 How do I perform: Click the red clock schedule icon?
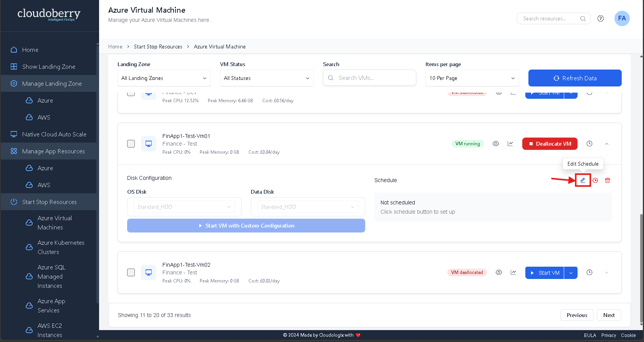(x=595, y=180)
